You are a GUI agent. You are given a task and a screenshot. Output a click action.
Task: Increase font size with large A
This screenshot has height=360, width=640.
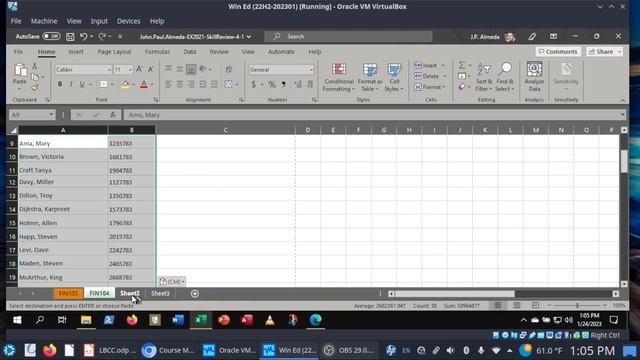click(x=139, y=69)
